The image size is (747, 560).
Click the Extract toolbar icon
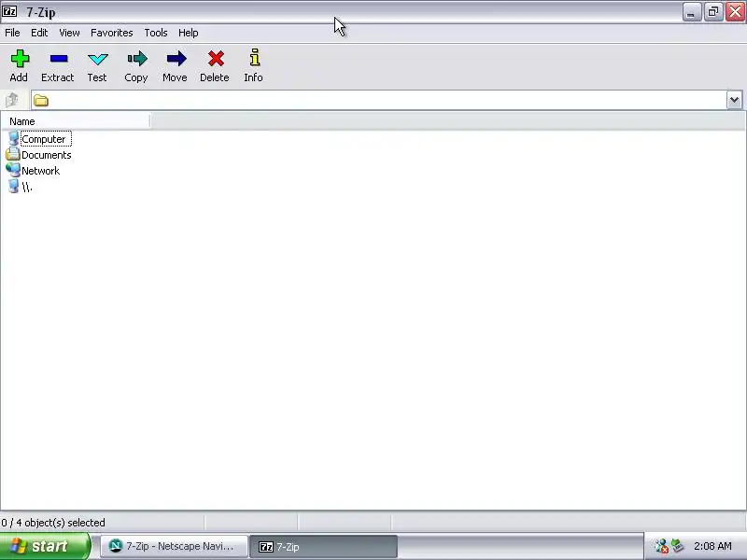tap(59, 59)
